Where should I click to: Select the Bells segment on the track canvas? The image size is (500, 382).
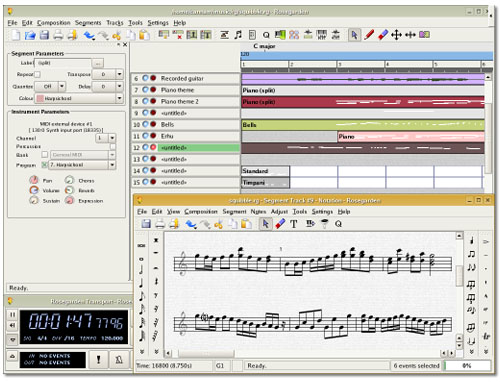[363, 125]
